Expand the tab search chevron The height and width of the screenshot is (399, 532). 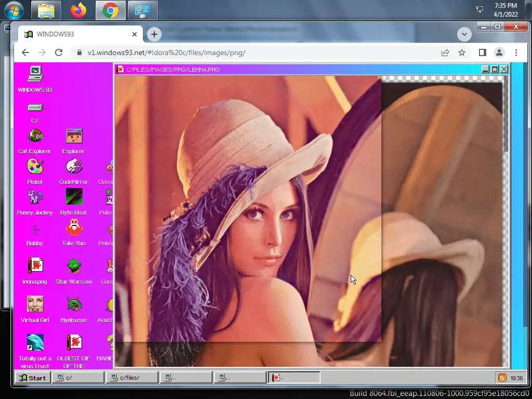464,34
